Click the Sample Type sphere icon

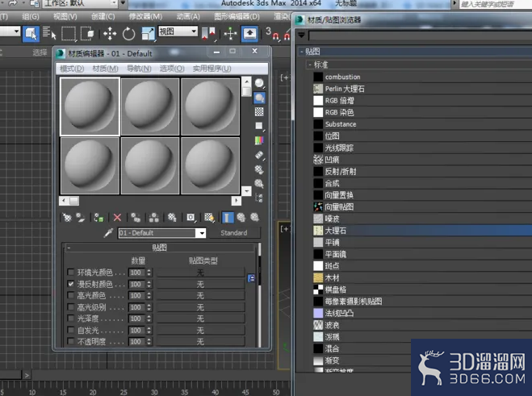tap(259, 83)
